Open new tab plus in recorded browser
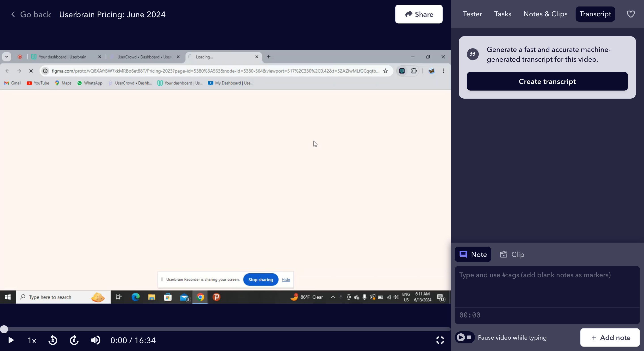644x351 pixels. [269, 57]
